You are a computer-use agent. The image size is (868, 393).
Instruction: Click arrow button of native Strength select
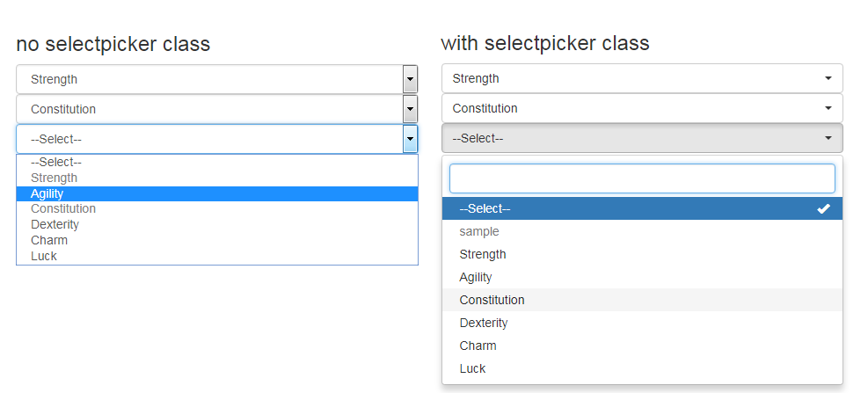point(410,79)
